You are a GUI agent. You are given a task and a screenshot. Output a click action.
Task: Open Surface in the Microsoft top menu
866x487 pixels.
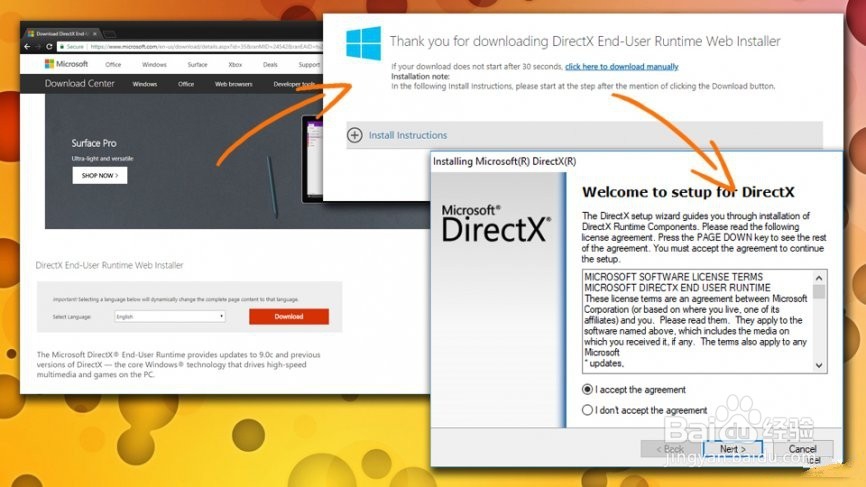[197, 65]
